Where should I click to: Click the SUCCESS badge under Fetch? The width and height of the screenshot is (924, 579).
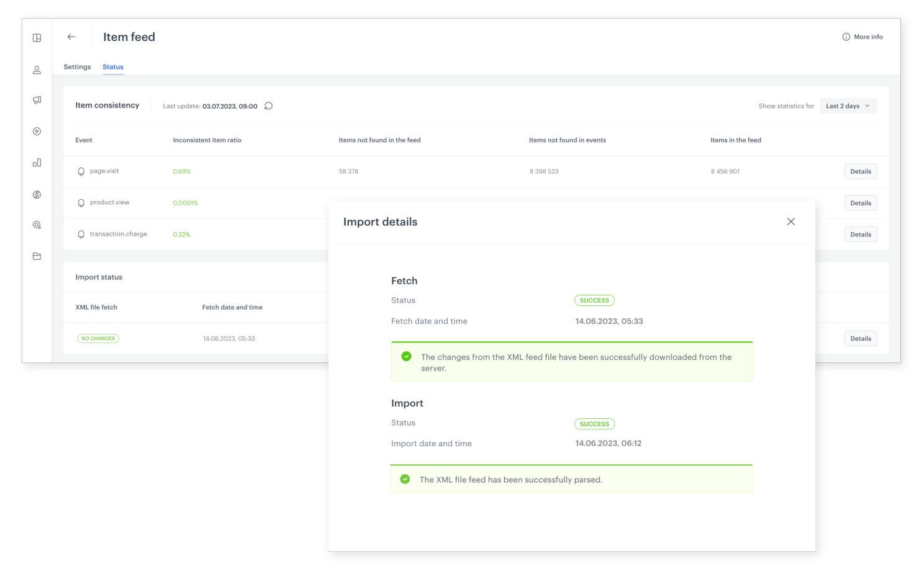point(594,300)
